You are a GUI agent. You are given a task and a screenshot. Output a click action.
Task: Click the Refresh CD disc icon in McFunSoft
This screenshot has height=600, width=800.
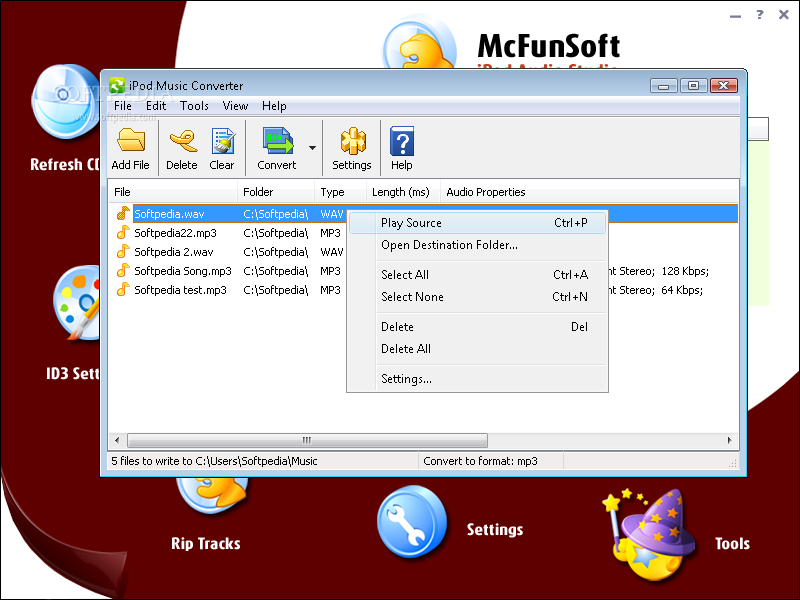click(x=65, y=102)
